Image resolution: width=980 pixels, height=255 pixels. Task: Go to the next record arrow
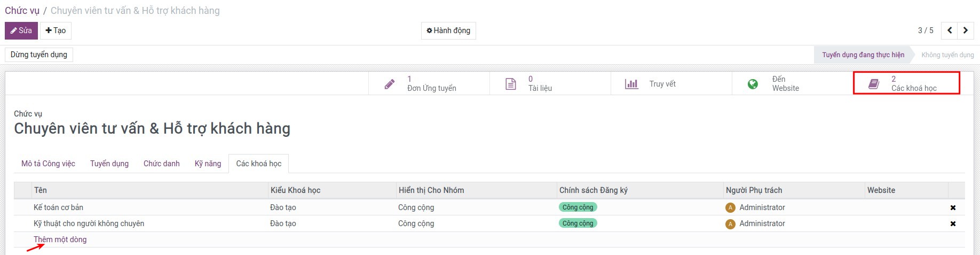click(x=965, y=30)
